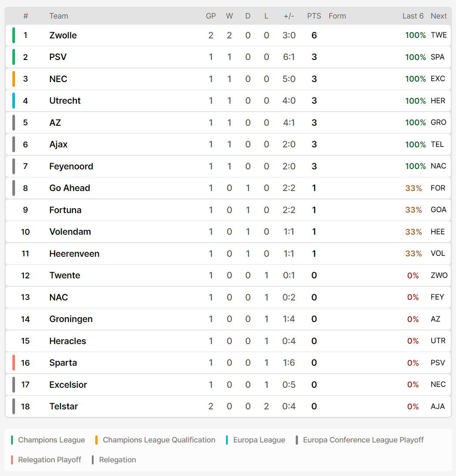Click Go Ahead's 33% form value

point(413,188)
